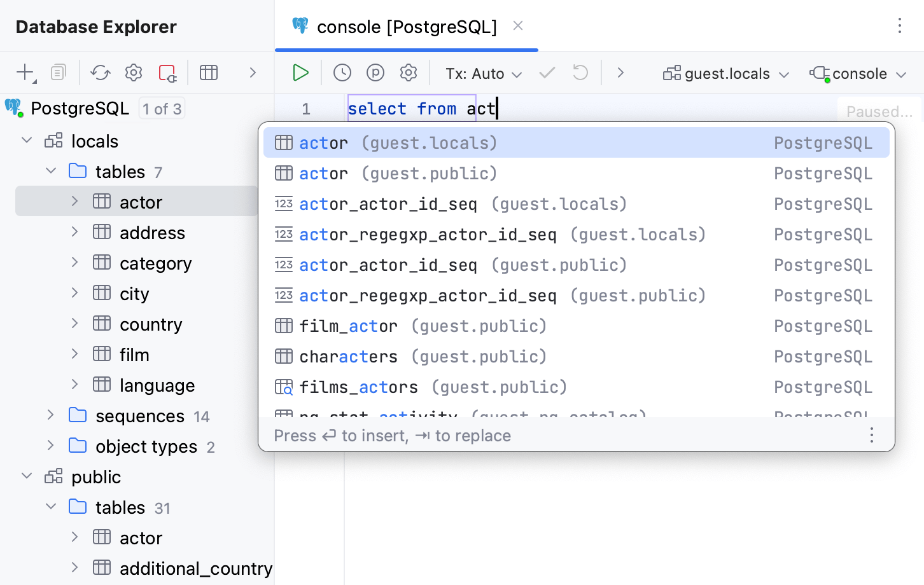Collapse the locals schema node
This screenshot has width=924, height=585.
click(27, 141)
